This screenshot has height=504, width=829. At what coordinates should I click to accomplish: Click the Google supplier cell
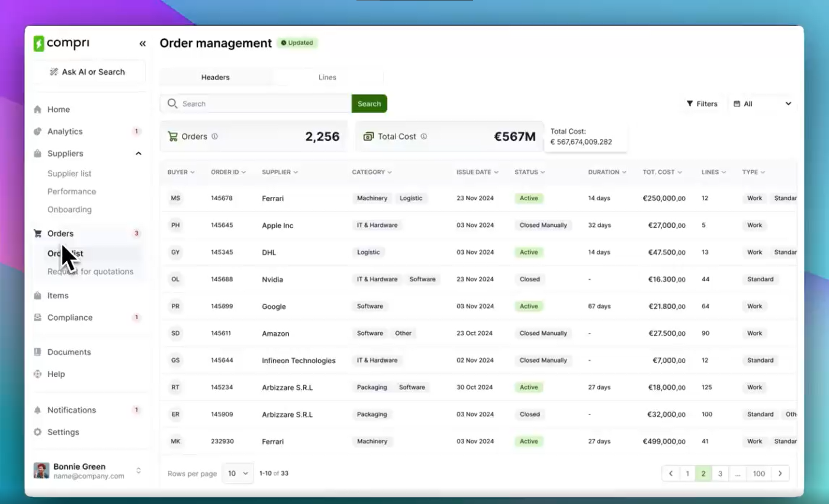(274, 307)
